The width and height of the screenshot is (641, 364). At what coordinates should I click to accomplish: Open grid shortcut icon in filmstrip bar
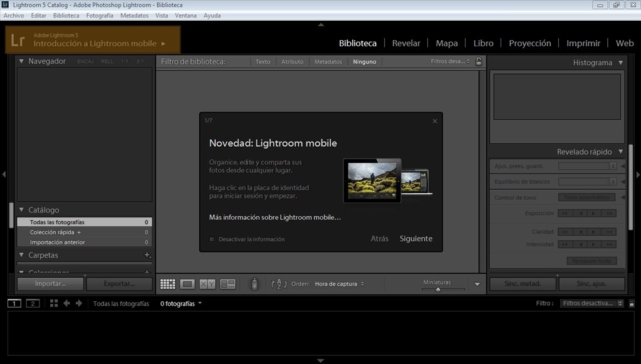[53, 303]
